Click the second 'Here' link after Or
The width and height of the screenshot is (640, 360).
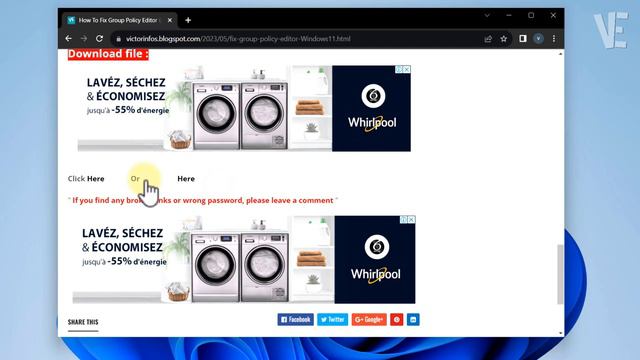186,178
